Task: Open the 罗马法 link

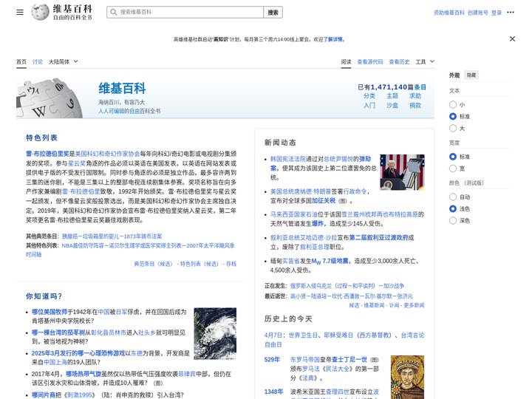Action: coord(311,369)
